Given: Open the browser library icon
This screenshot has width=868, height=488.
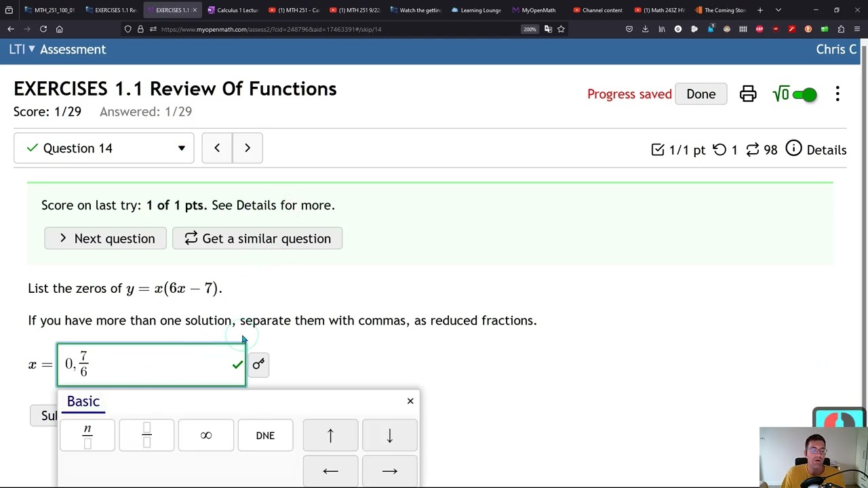Looking at the screenshot, I should pyautogui.click(x=662, y=29).
